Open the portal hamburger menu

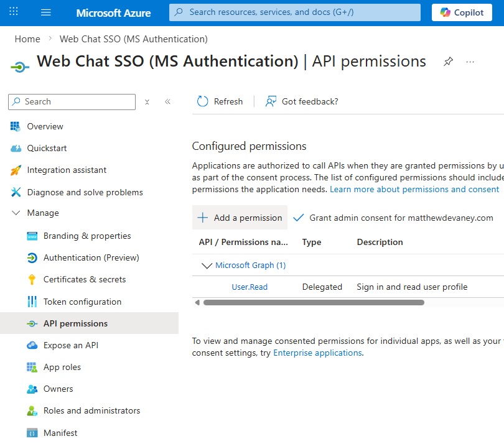[46, 12]
